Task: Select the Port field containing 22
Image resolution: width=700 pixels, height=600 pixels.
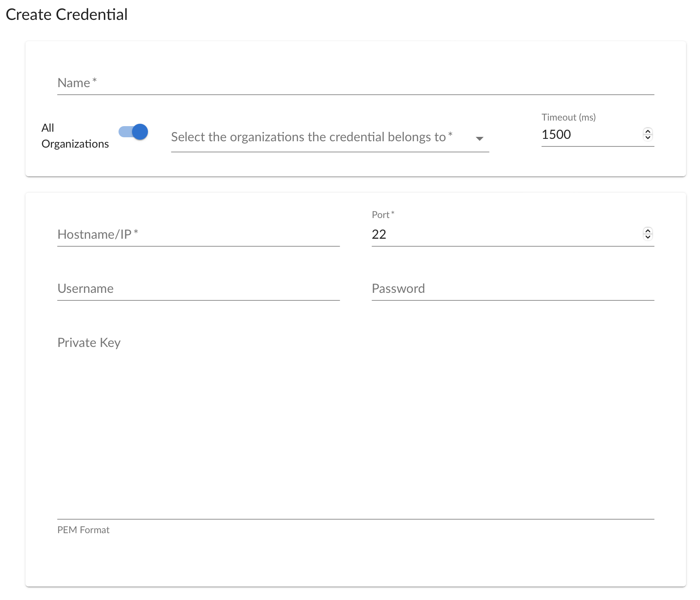Action: pos(505,234)
